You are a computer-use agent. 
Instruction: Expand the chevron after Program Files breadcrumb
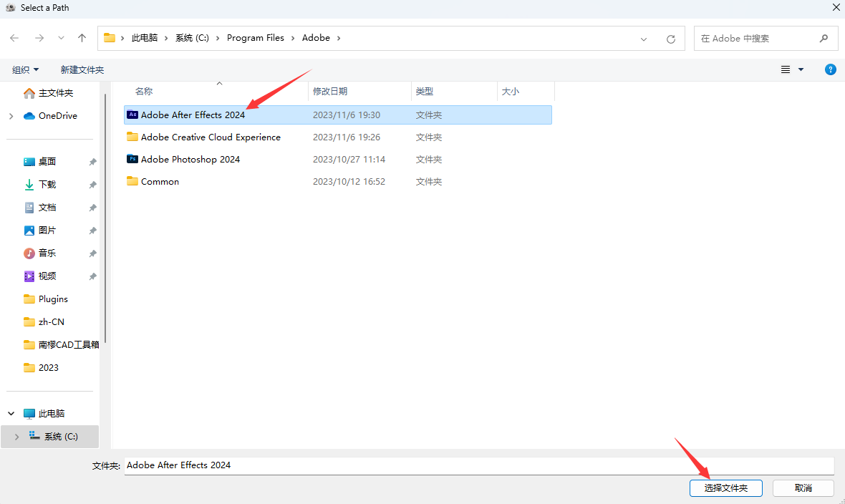(293, 38)
